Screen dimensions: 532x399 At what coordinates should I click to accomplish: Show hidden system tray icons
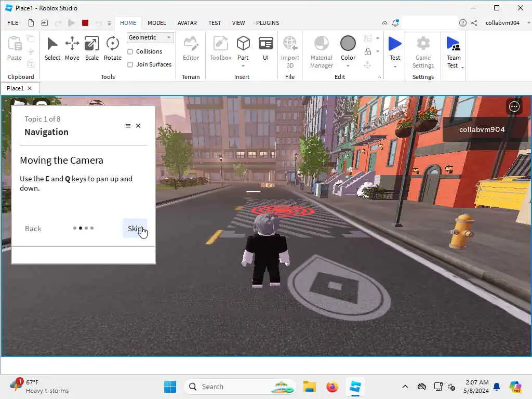(x=405, y=387)
